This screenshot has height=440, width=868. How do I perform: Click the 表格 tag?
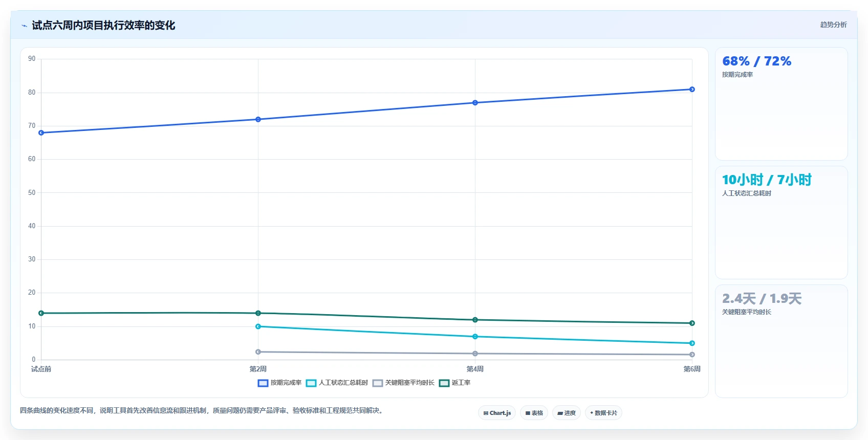534,413
